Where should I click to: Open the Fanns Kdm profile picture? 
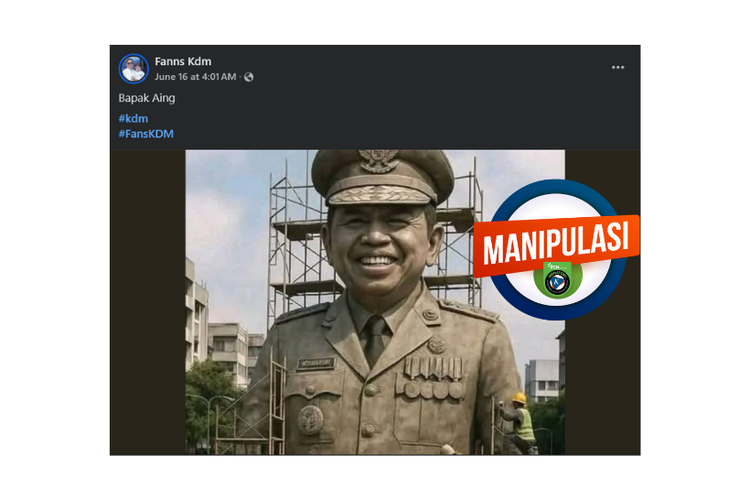pos(133,69)
